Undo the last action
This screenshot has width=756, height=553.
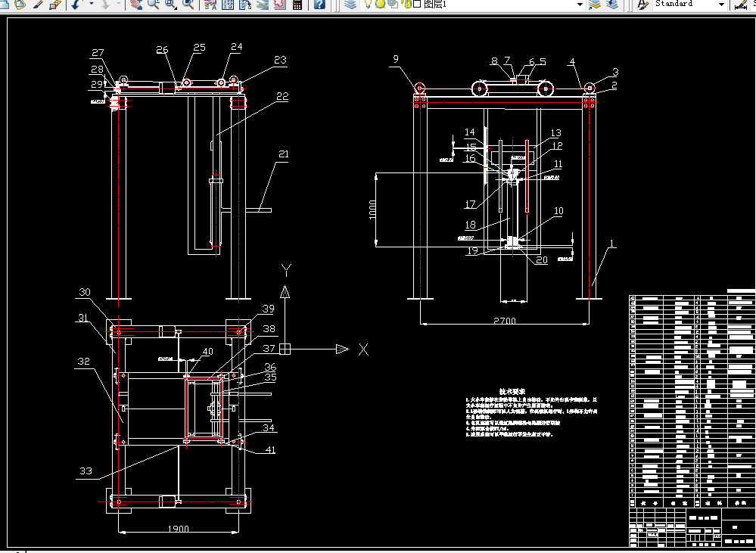(x=77, y=5)
